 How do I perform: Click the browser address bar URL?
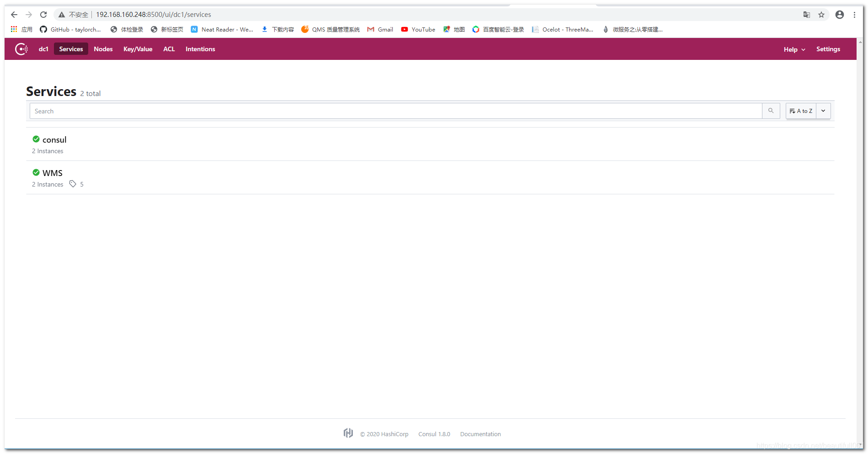154,15
